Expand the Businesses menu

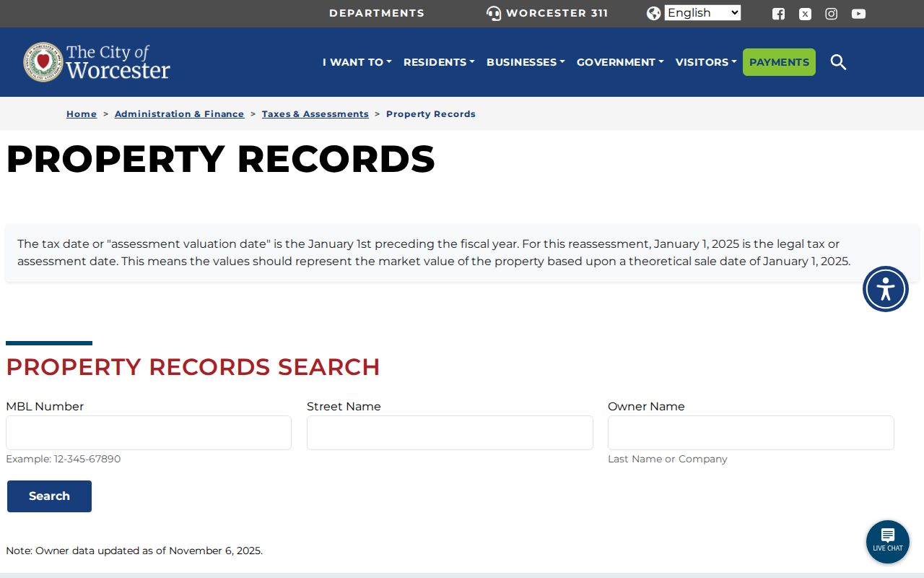(526, 62)
